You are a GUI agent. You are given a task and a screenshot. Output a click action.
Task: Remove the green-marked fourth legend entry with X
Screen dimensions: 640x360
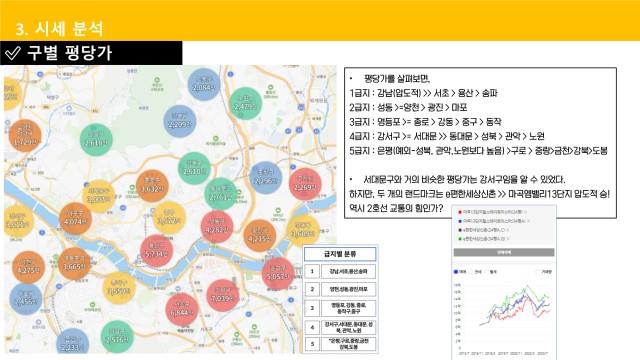click(507, 239)
